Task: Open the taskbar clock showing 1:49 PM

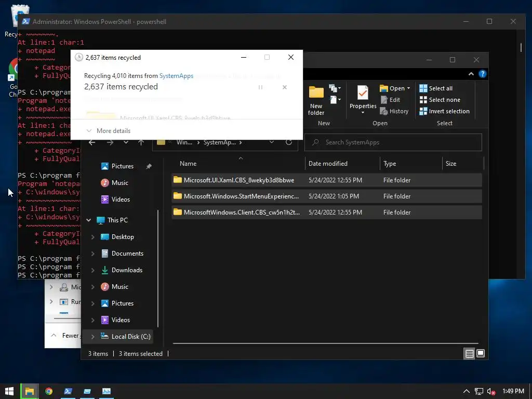Action: (x=513, y=391)
